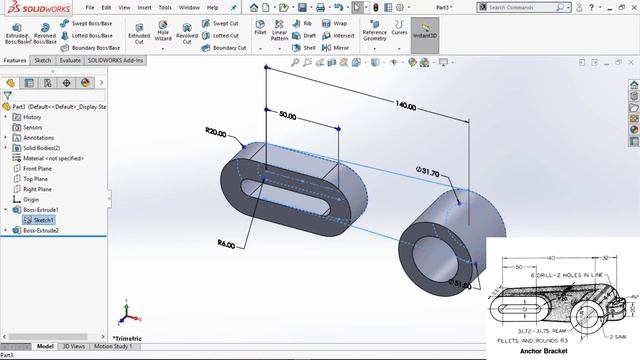Select the Revolved Boss/Base tool
This screenshot has width=640, height=360.
click(x=45, y=33)
